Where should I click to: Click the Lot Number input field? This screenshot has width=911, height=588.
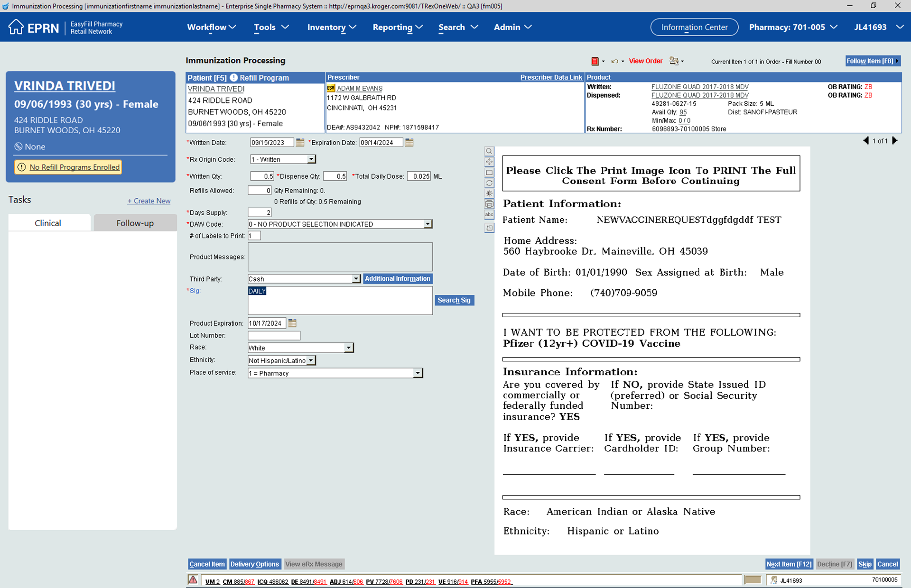coord(274,335)
